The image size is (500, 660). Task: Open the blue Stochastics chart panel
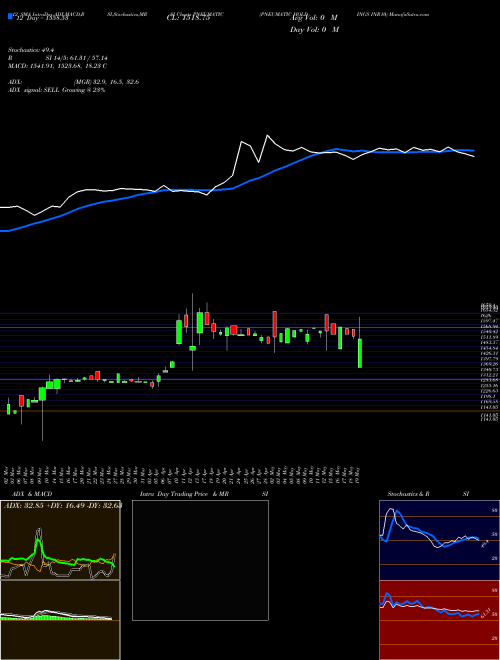[x=439, y=540]
